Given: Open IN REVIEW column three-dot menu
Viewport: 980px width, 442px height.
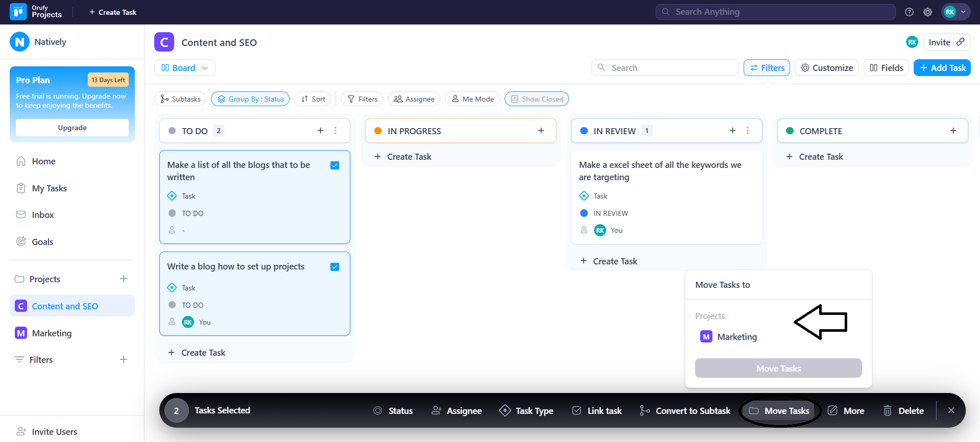Looking at the screenshot, I should (x=747, y=131).
